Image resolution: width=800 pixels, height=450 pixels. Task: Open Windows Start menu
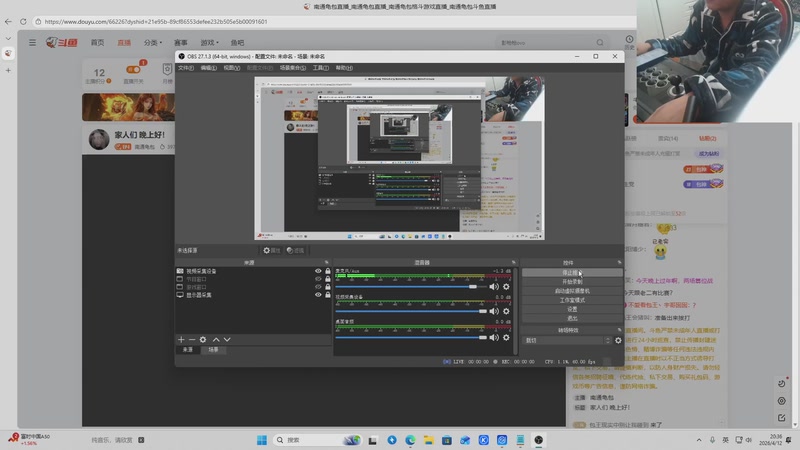[x=262, y=440]
